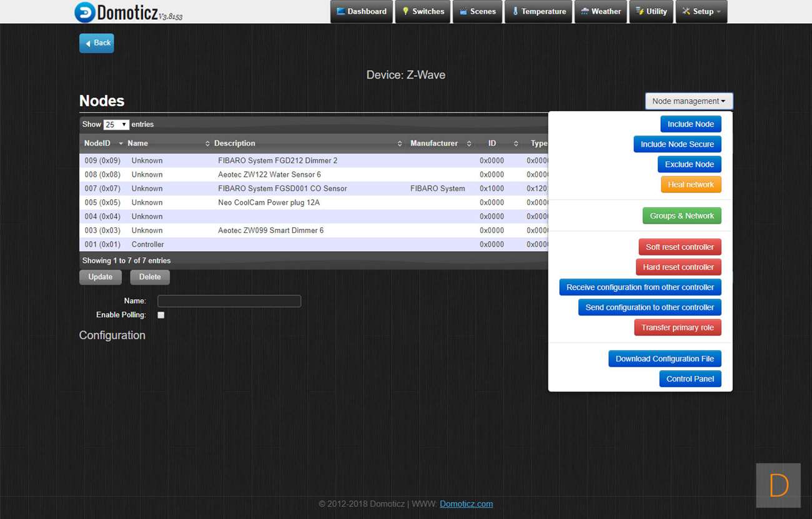This screenshot has width=812, height=519.
Task: Click the Delete node button
Action: coord(149,277)
